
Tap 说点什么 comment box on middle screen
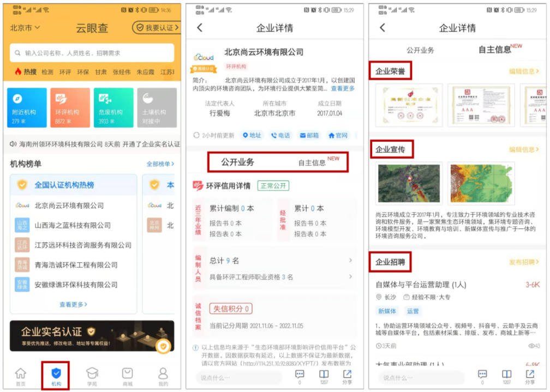click(238, 378)
